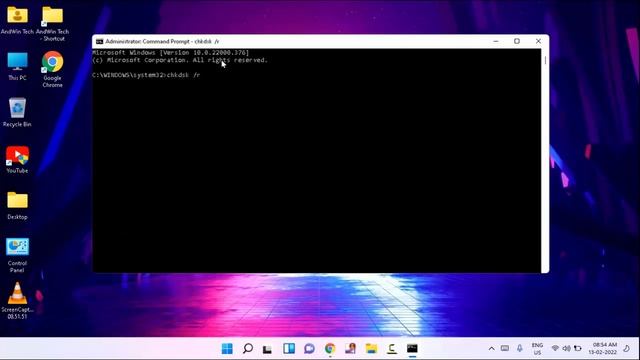Click the battery status tray icon
Viewport: 640px width, 360px height.
tap(578, 349)
